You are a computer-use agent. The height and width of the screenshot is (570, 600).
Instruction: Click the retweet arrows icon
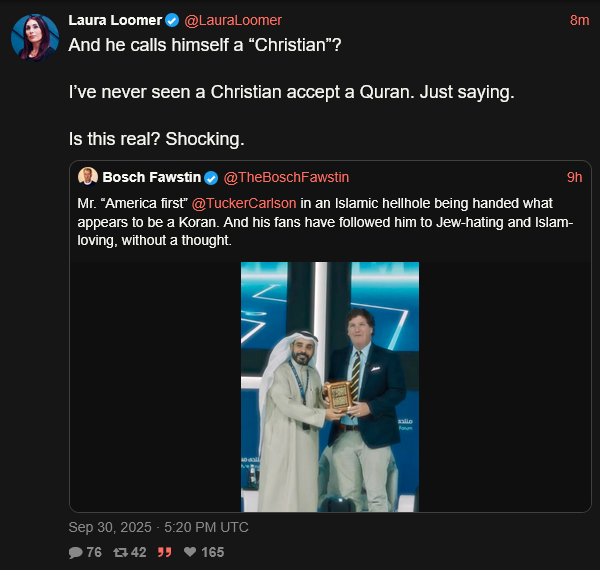[120, 552]
